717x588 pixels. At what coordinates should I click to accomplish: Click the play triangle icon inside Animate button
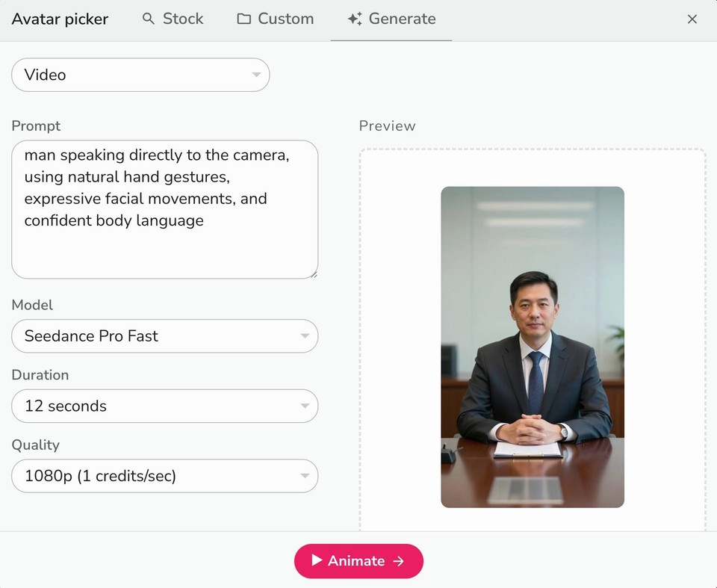coord(317,561)
